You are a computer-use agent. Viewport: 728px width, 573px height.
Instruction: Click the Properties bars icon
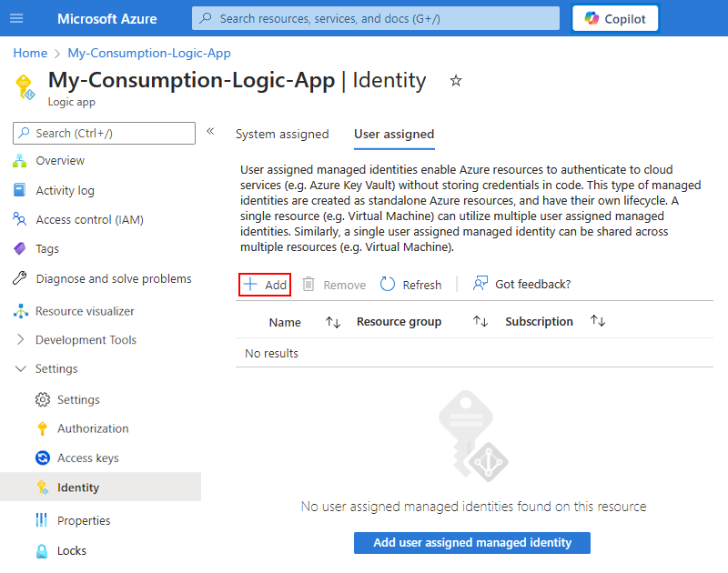42,520
